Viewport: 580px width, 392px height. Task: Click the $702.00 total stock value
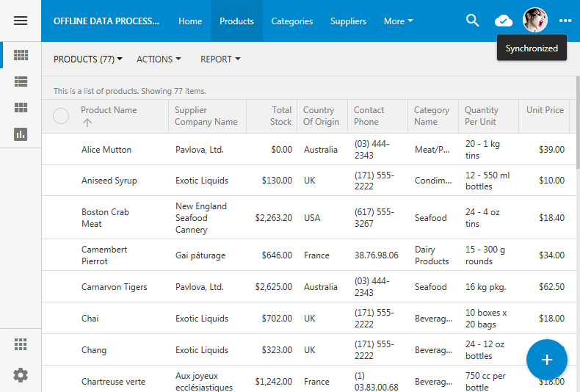tap(277, 319)
